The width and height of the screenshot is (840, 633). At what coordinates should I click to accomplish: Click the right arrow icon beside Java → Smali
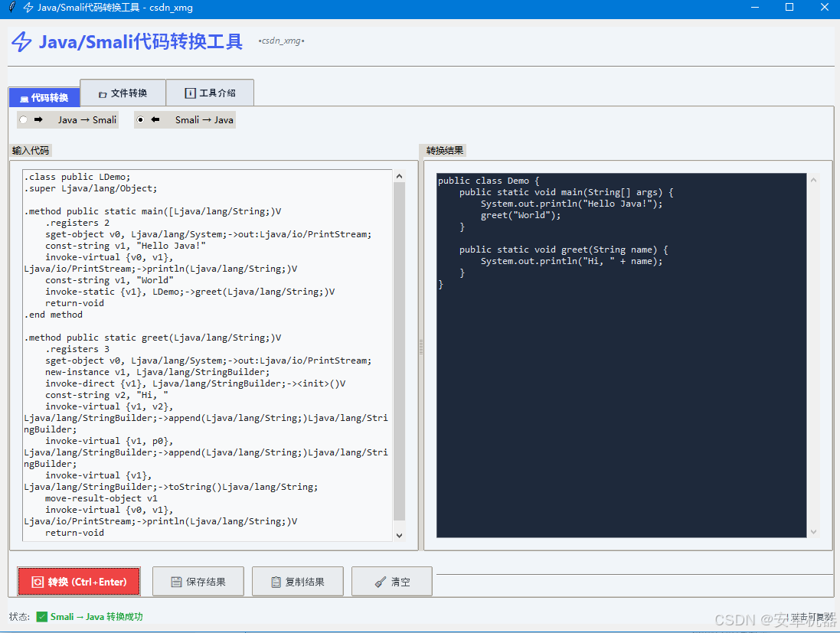pos(38,119)
